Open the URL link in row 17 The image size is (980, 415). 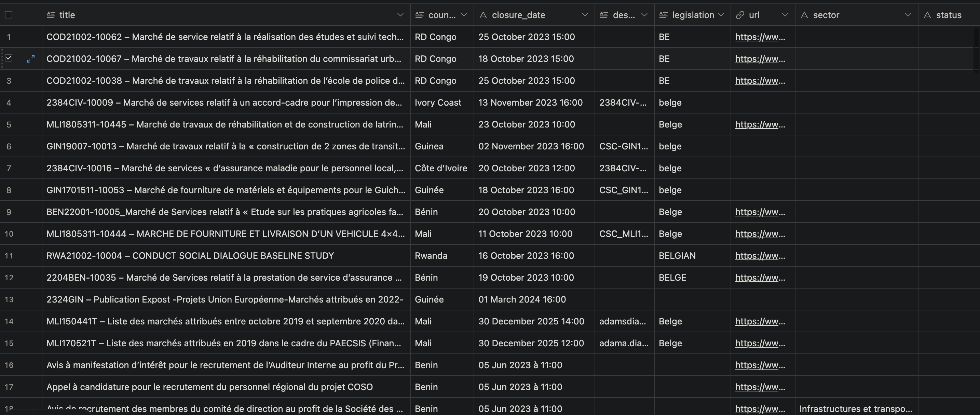[760, 387]
